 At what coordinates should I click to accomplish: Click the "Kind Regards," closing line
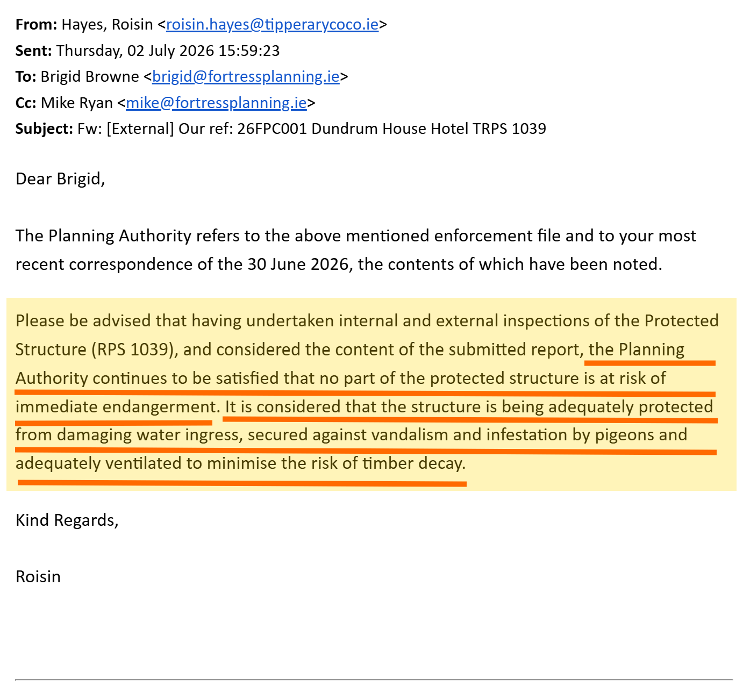pos(67,520)
